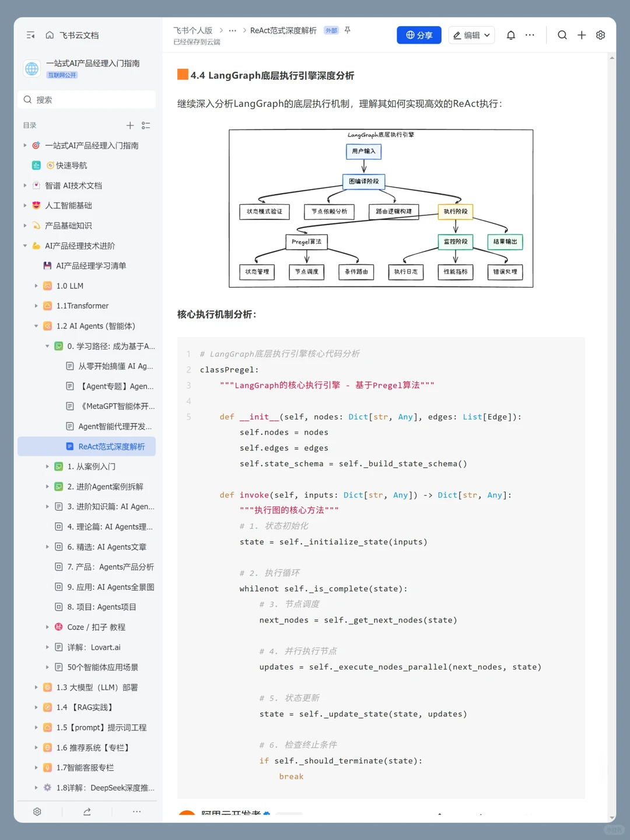Open 1.8详解: DeepSeek深度推... page
The height and width of the screenshot is (840, 630).
coord(86,787)
